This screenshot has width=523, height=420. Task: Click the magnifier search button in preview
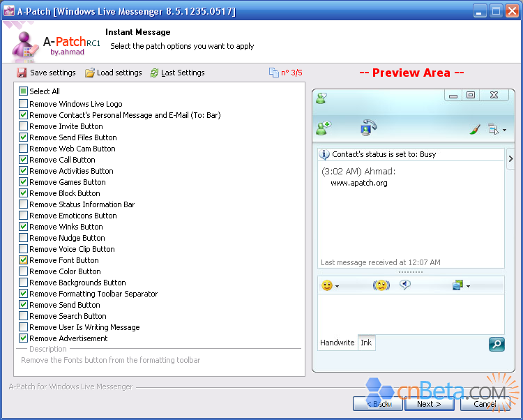[x=497, y=344]
